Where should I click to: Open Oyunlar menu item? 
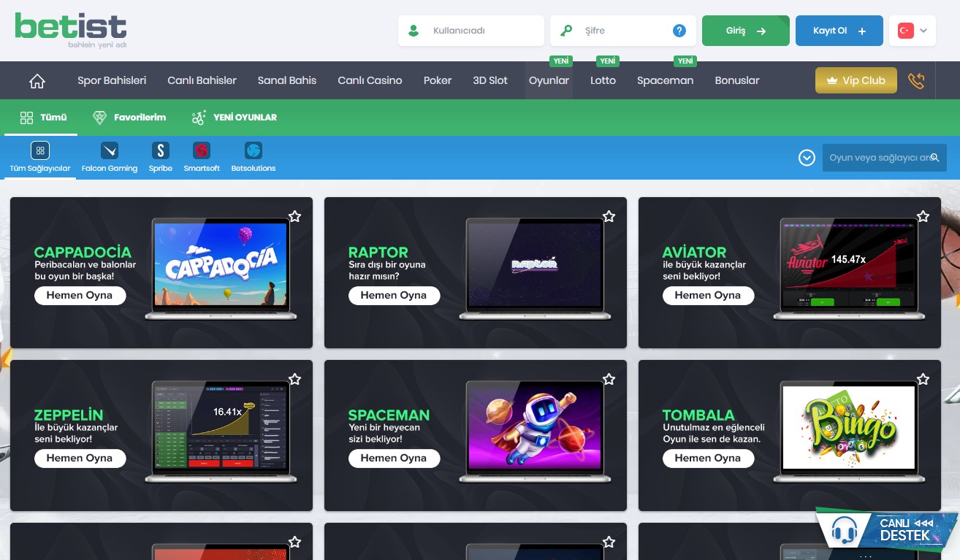click(549, 80)
